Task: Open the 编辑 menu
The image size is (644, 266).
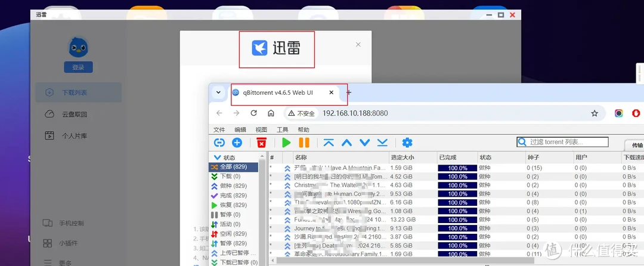Action: [240, 129]
